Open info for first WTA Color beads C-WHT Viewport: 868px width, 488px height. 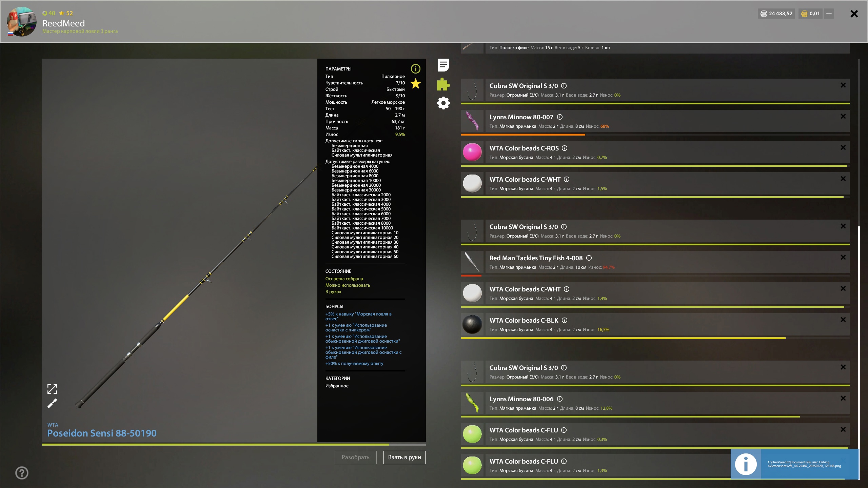[x=567, y=180]
